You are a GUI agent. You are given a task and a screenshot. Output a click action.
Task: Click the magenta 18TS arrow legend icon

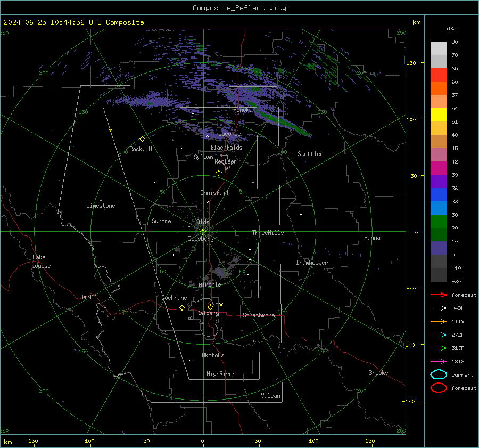pos(439,362)
